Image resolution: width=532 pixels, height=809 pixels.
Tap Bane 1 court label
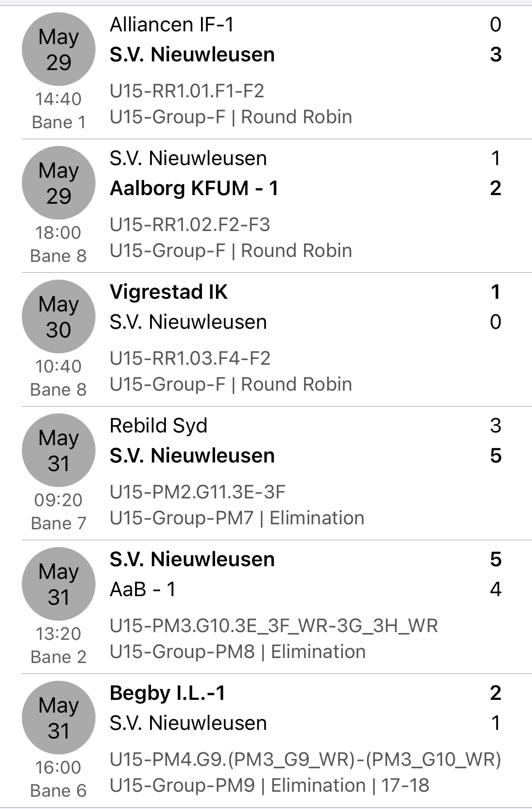click(x=59, y=122)
